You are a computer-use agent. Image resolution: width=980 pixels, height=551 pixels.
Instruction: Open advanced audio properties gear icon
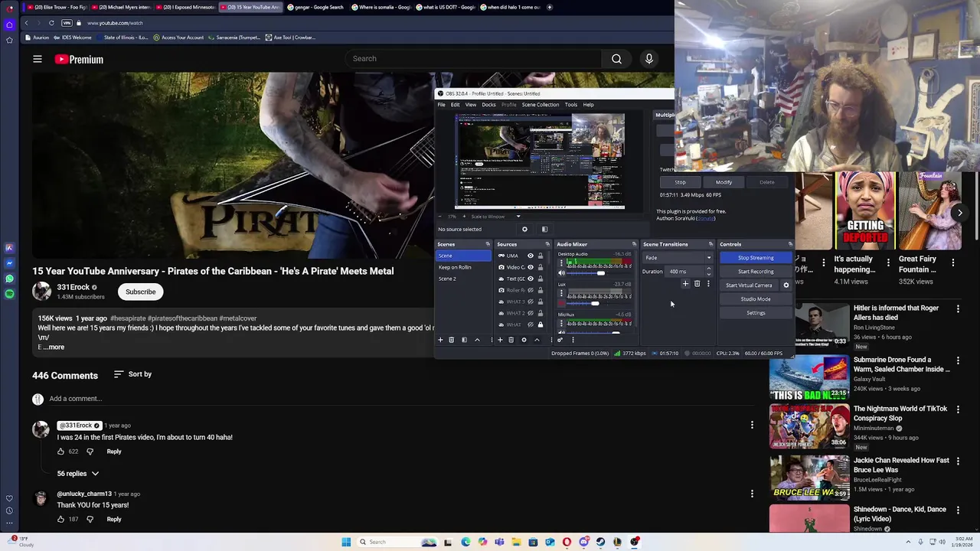[x=560, y=340]
